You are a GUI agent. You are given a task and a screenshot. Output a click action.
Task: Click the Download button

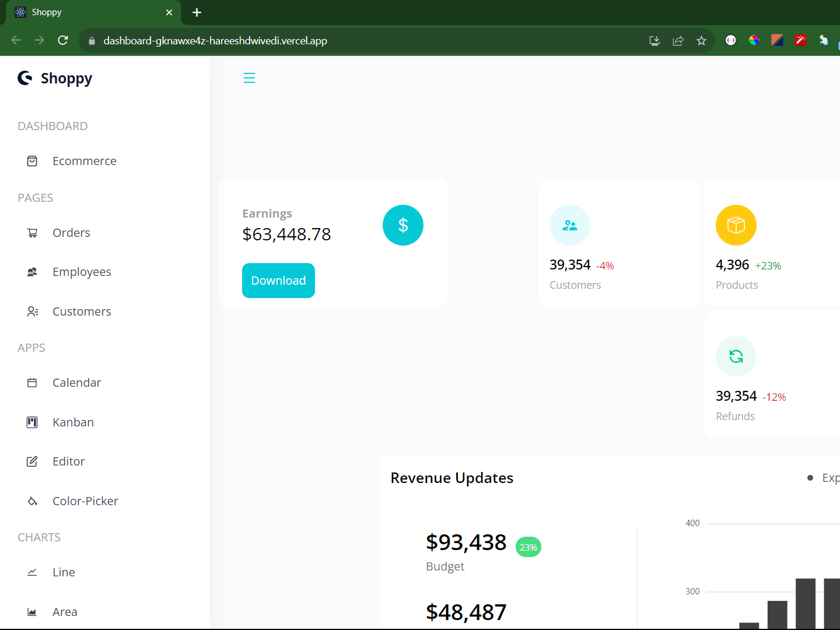point(278,281)
